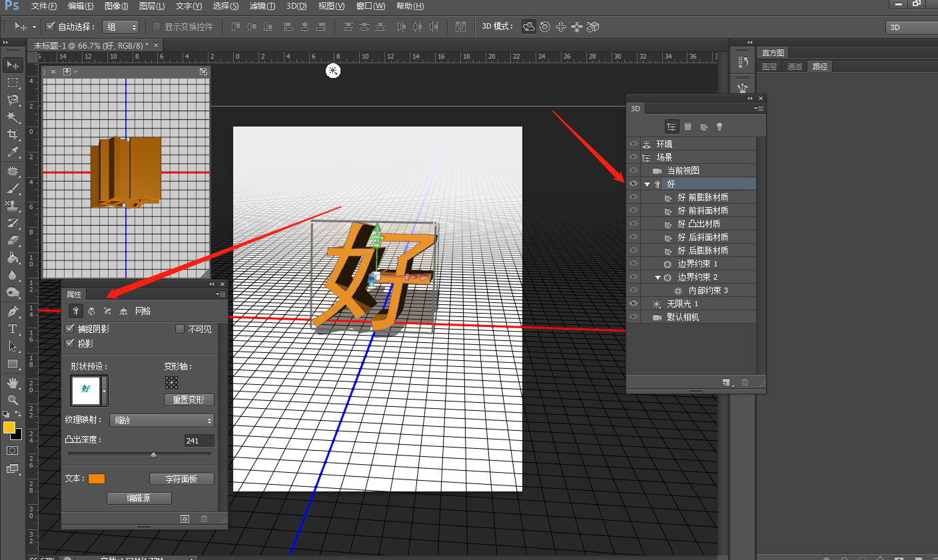This screenshot has height=560, width=938.
Task: Open the auto-select 组 dropdown
Action: pyautogui.click(x=121, y=27)
